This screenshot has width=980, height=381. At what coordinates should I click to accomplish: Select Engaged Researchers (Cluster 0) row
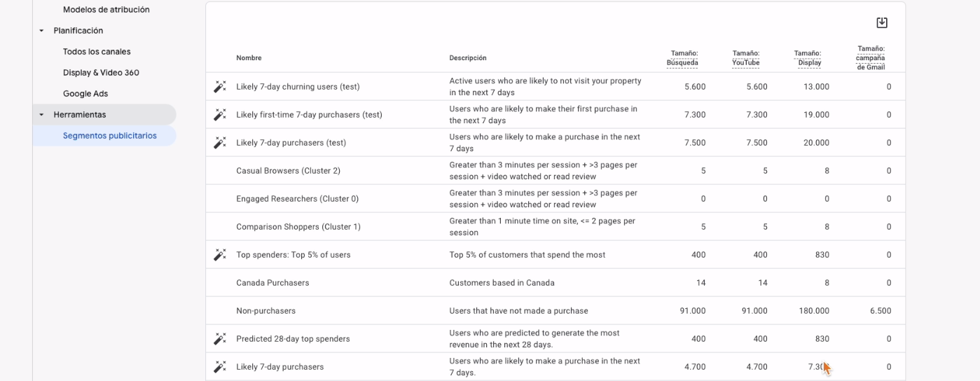(297, 199)
